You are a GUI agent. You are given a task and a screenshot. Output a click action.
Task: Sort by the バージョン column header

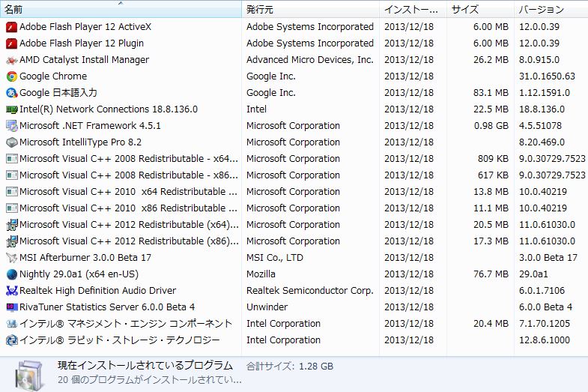click(551, 10)
